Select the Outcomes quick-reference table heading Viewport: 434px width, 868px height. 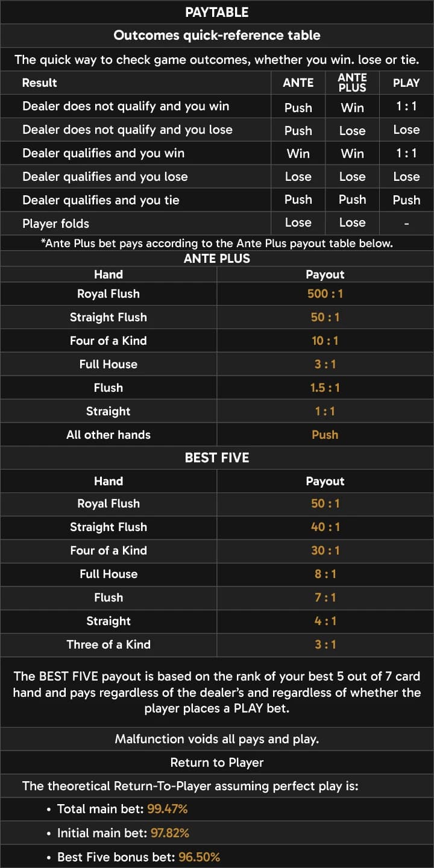[217, 36]
